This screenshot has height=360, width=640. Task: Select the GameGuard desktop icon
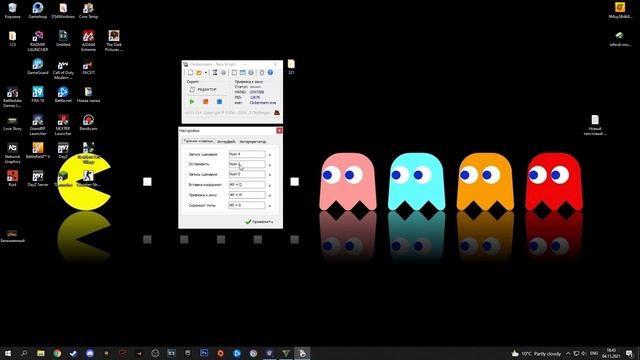coord(38,67)
